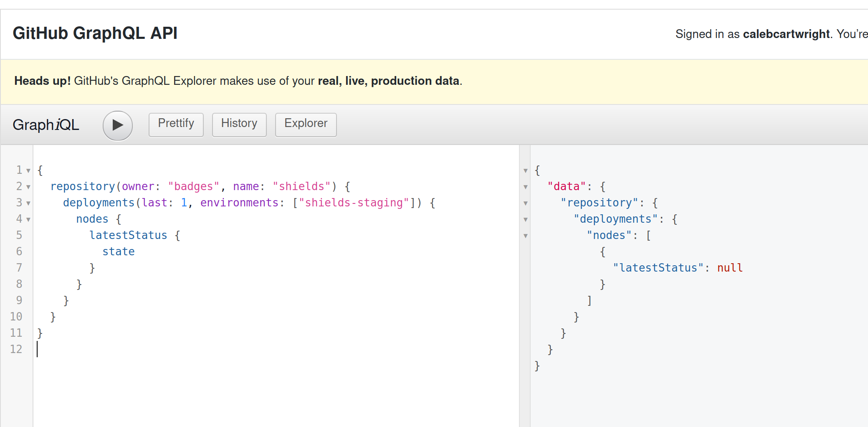This screenshot has width=868, height=427.
Task: Collapse the "repository" object in results
Action: click(526, 203)
